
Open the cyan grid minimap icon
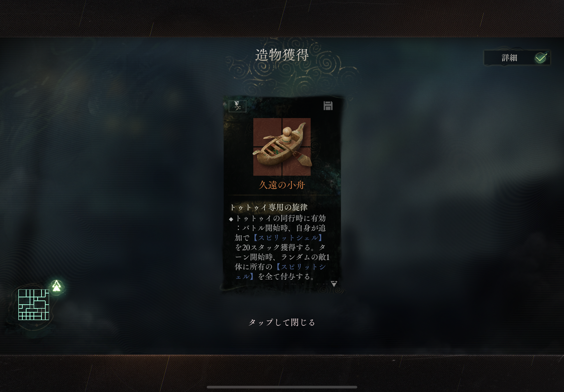tap(34, 305)
